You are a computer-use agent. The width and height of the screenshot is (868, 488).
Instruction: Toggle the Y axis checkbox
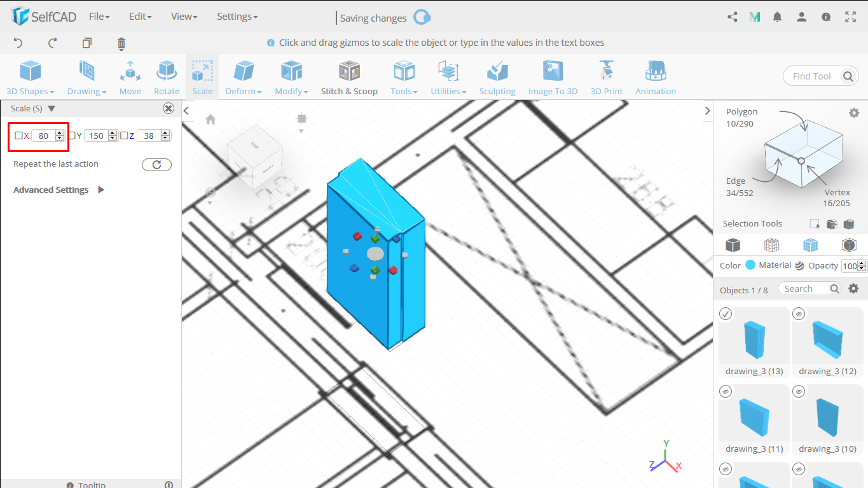click(x=72, y=136)
